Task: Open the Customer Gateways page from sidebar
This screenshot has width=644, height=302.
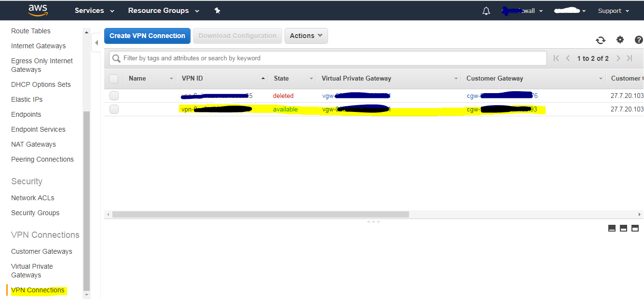Action: pyautogui.click(x=41, y=251)
